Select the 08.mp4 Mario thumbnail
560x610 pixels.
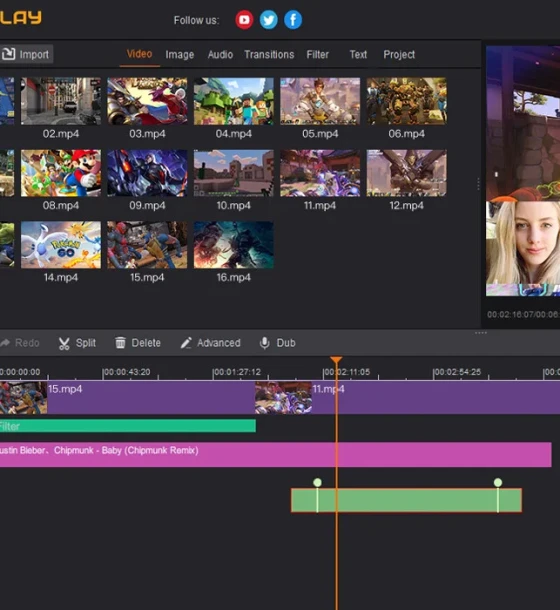(x=61, y=173)
